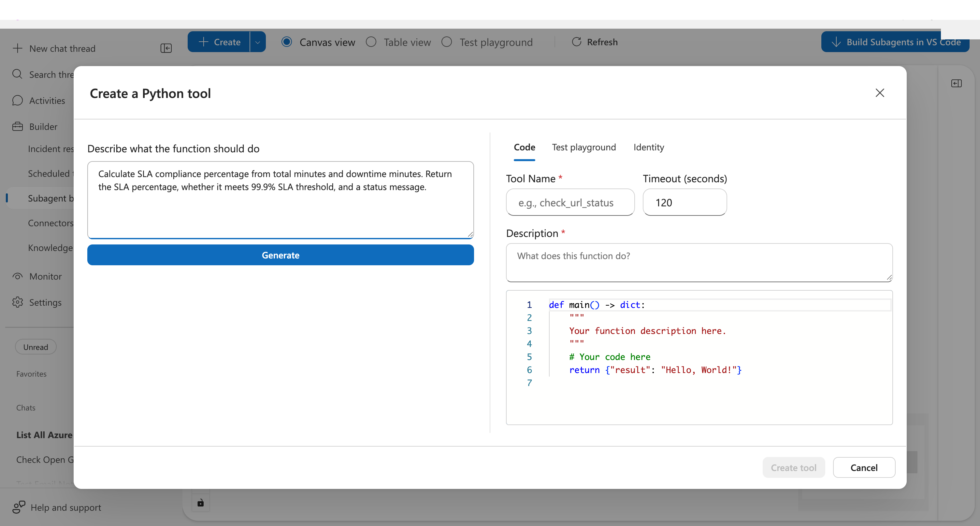Viewport: 980px width, 526px height.
Task: Switch to the Test playground tab in dialog
Action: (584, 147)
